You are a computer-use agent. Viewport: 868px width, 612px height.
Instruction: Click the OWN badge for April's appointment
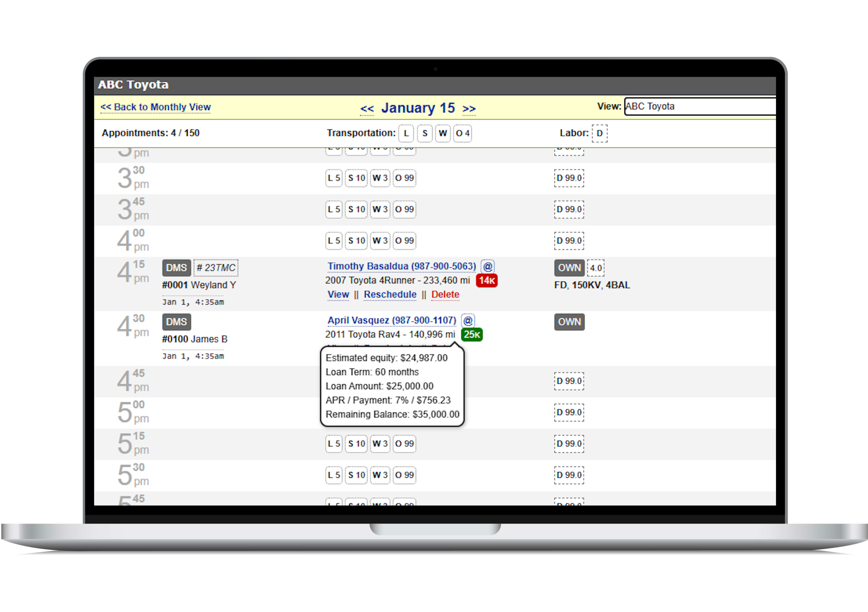[x=569, y=322]
